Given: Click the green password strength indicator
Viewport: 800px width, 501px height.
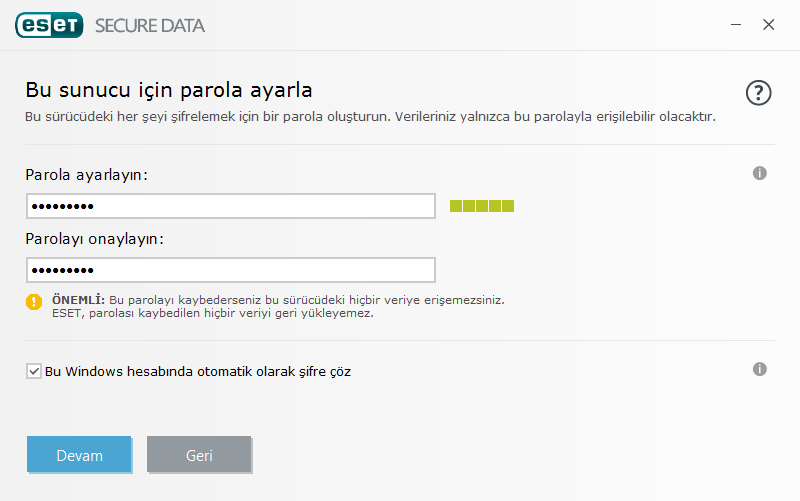Looking at the screenshot, I should [x=481, y=206].
